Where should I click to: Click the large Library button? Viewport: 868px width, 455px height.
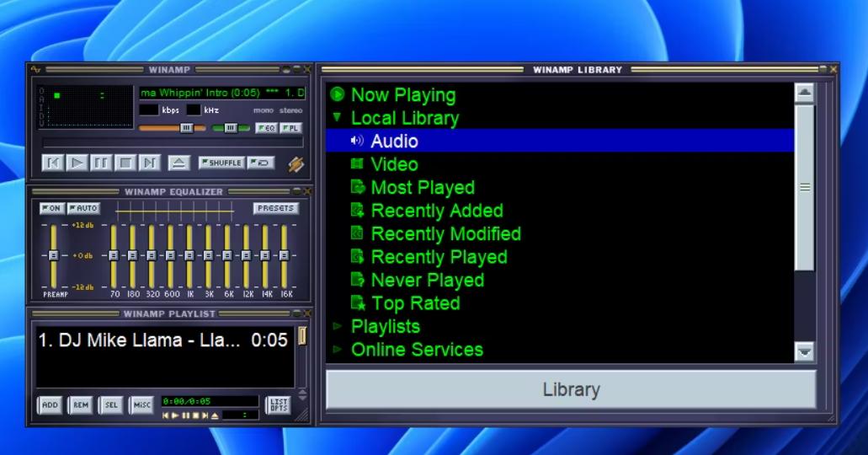click(572, 389)
